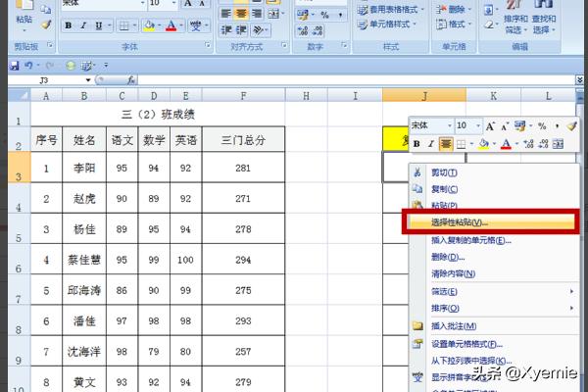Screen dimensions: 588x392
Task: Click the ribbon Merge and Center icon
Action: pyautogui.click(x=273, y=14)
